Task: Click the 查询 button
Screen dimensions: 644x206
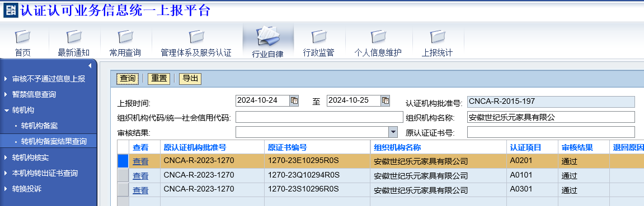Action: [x=128, y=79]
